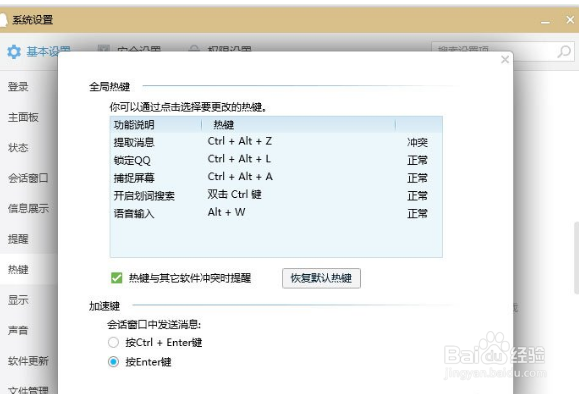
Task: Click the 热键 column header
Action: 298,125
